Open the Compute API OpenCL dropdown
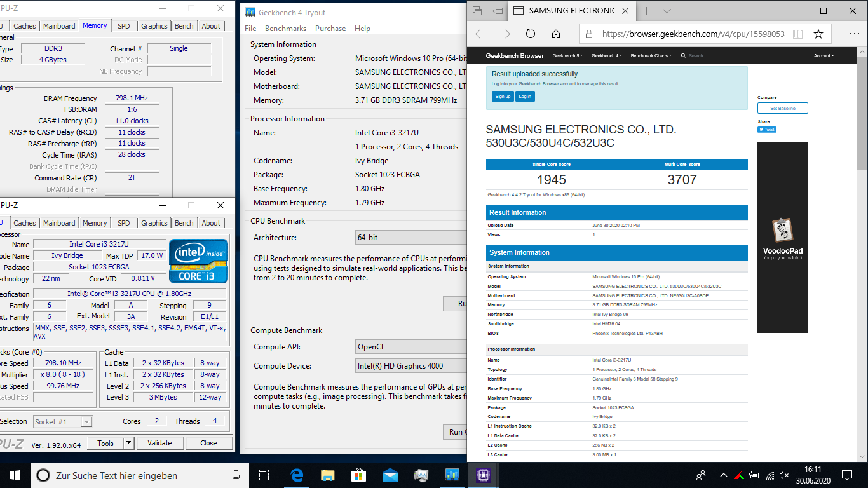Viewport: 868px width, 488px height. click(411, 347)
